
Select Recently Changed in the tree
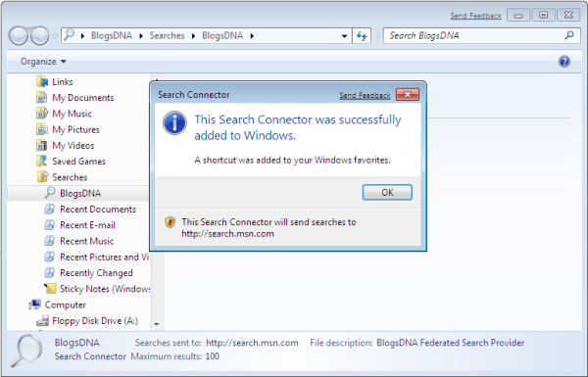[96, 273]
